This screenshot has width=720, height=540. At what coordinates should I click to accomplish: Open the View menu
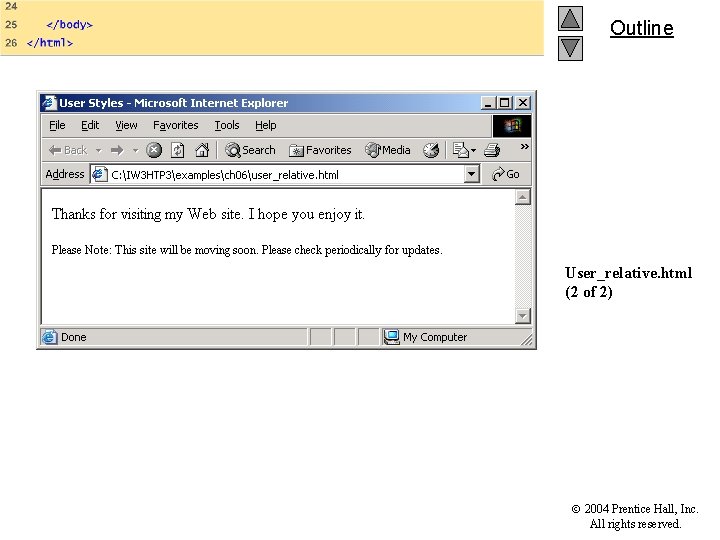click(x=126, y=125)
